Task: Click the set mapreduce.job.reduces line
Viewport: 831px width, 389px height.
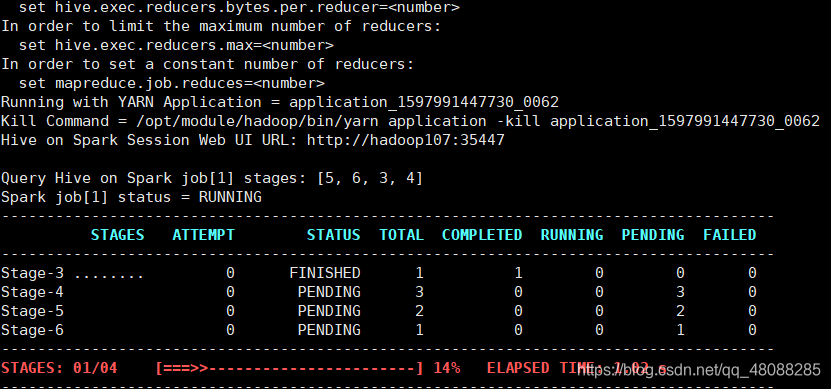Action: click(x=172, y=83)
